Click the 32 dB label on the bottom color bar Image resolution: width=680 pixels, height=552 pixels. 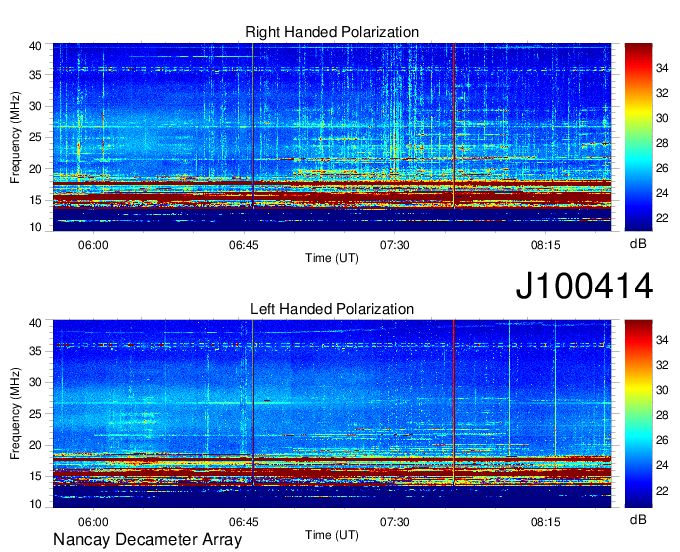[x=662, y=365]
